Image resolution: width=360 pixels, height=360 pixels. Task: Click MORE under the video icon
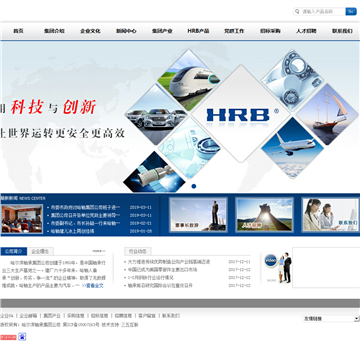coord(271,281)
